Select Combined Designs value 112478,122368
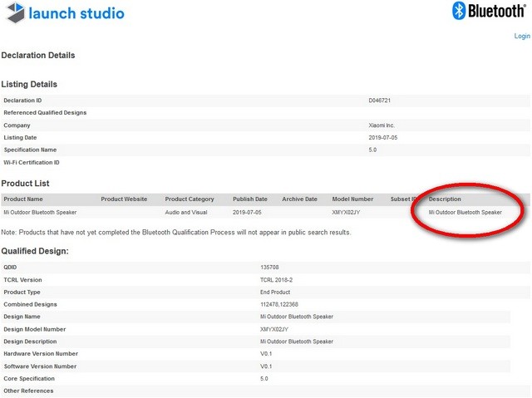The width and height of the screenshot is (532, 398). tap(279, 304)
